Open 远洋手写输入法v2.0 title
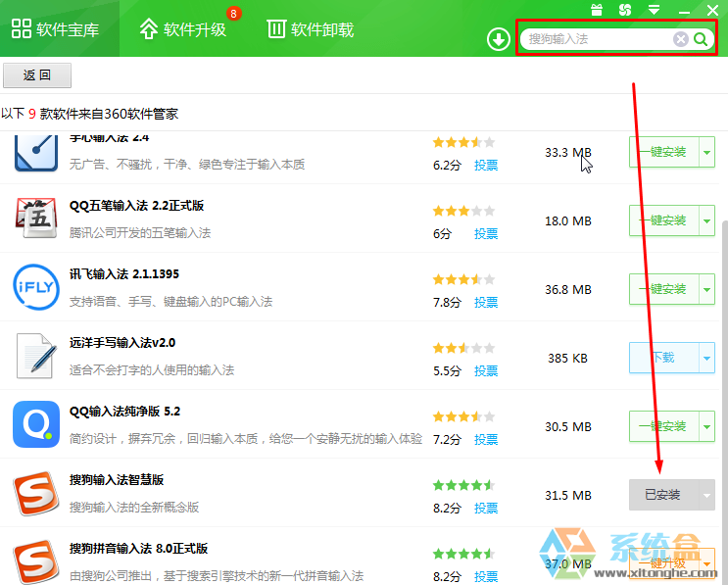The width and height of the screenshot is (728, 585). 122,343
